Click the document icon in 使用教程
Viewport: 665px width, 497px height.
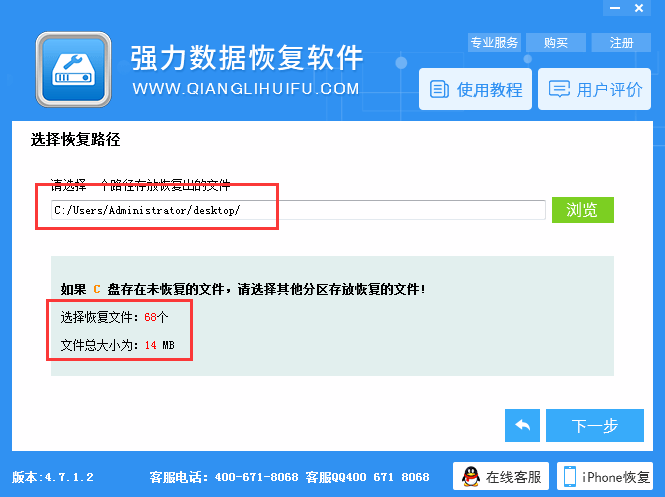[x=439, y=89]
